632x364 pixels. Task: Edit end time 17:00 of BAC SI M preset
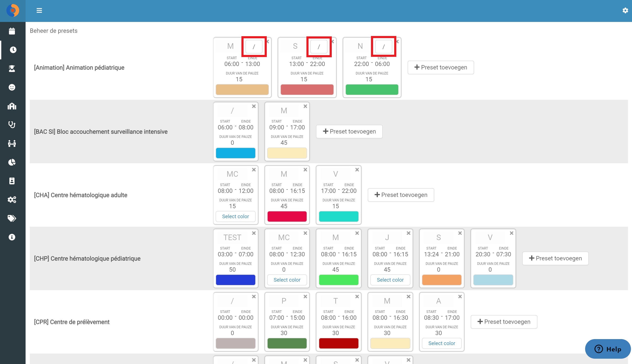pos(297,128)
